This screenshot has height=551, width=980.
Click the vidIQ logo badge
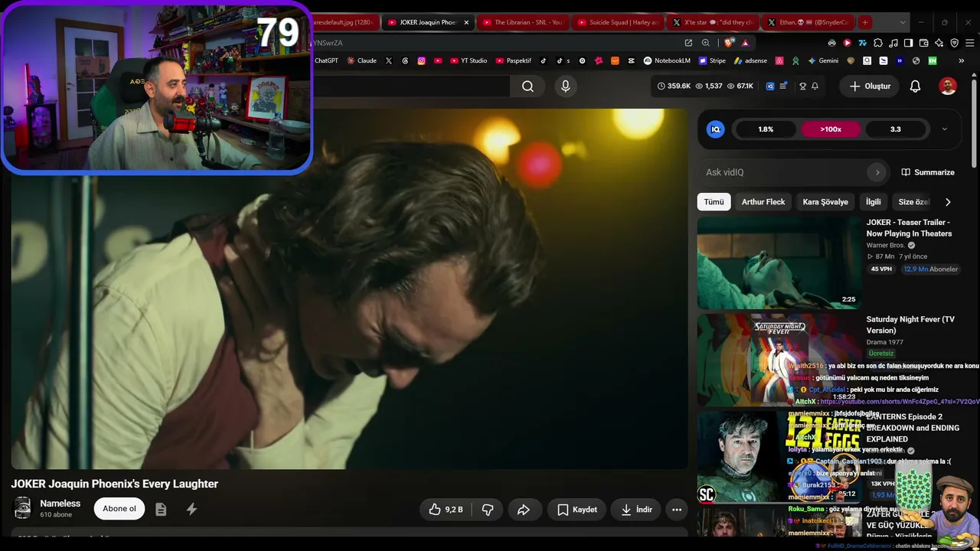(x=716, y=129)
